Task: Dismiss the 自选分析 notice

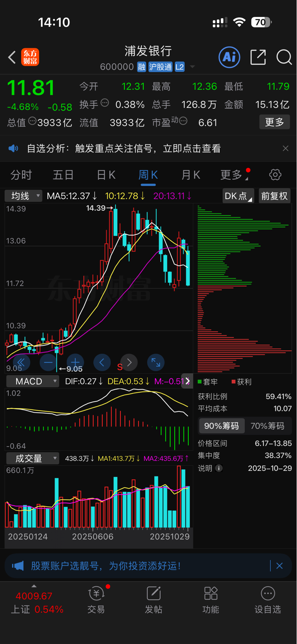Action: coord(285,149)
